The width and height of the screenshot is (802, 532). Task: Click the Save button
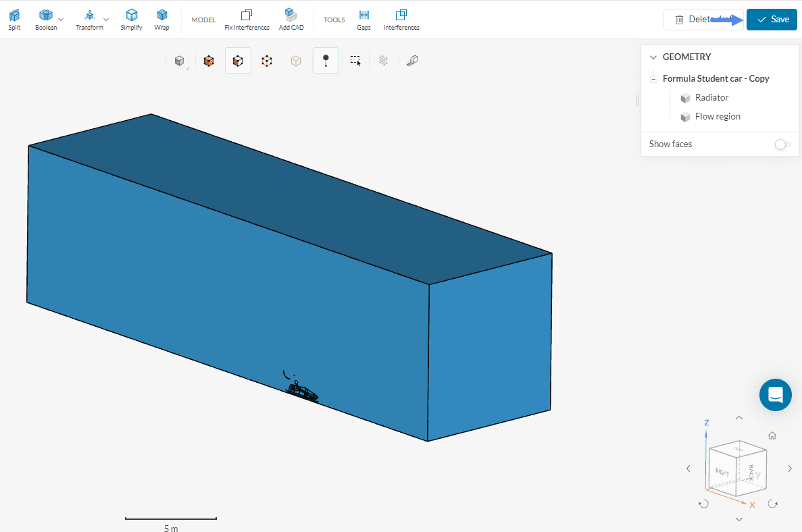point(772,20)
